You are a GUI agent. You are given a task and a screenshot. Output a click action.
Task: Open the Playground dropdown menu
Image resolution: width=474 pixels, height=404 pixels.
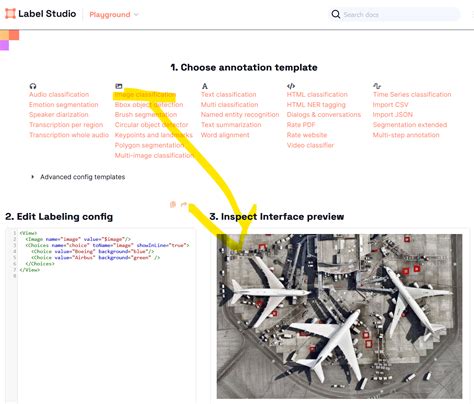114,15
